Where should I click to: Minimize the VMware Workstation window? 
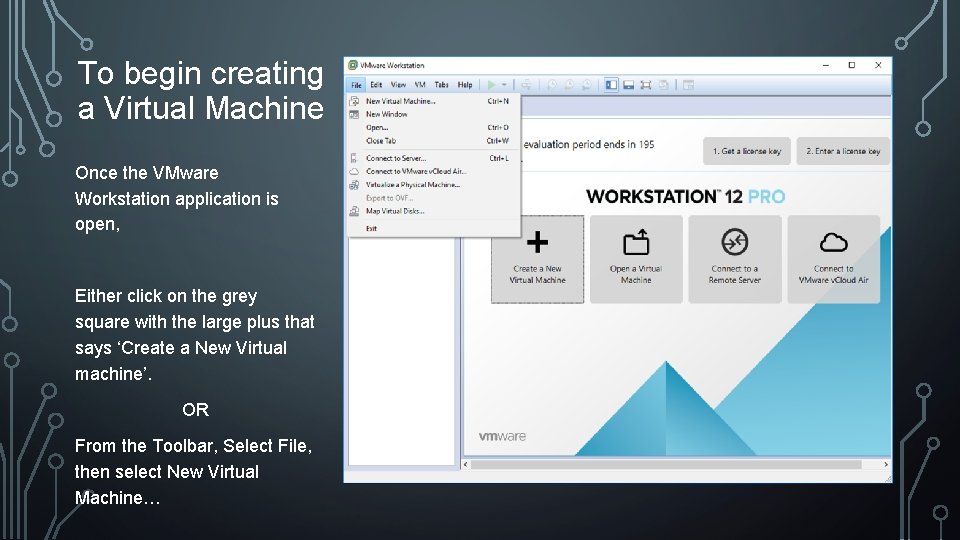tap(825, 65)
